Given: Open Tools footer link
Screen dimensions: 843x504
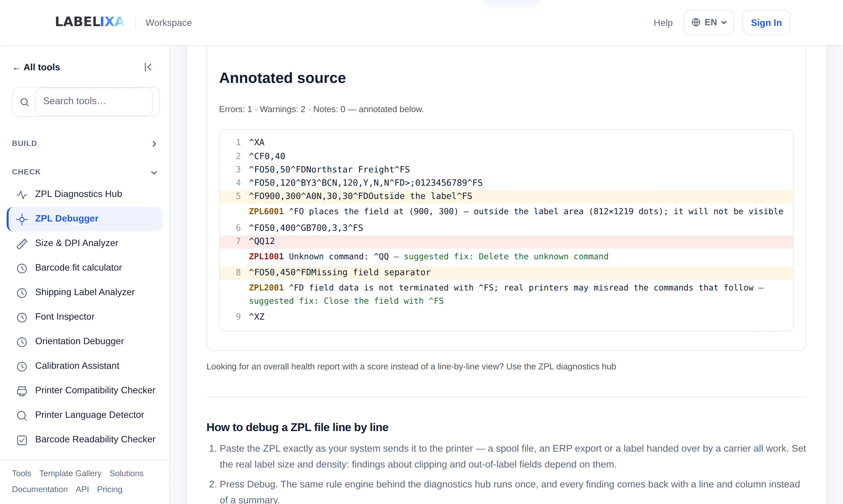Looking at the screenshot, I should click(x=22, y=473).
